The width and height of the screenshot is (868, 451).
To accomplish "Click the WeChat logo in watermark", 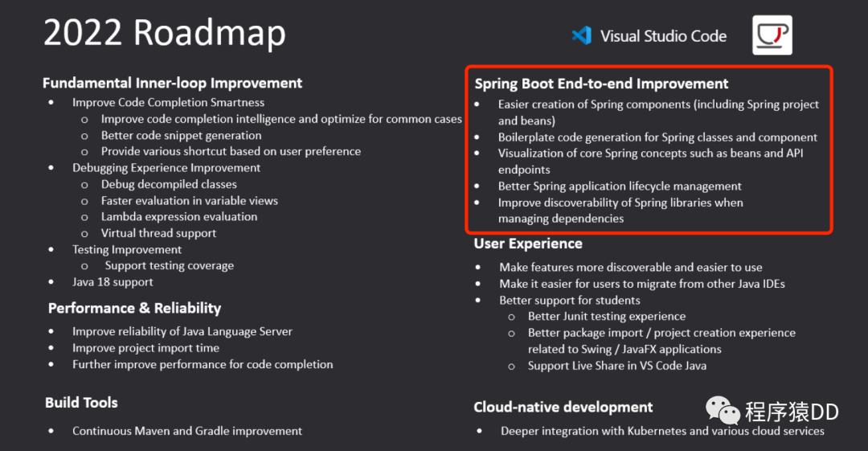I will [x=723, y=411].
